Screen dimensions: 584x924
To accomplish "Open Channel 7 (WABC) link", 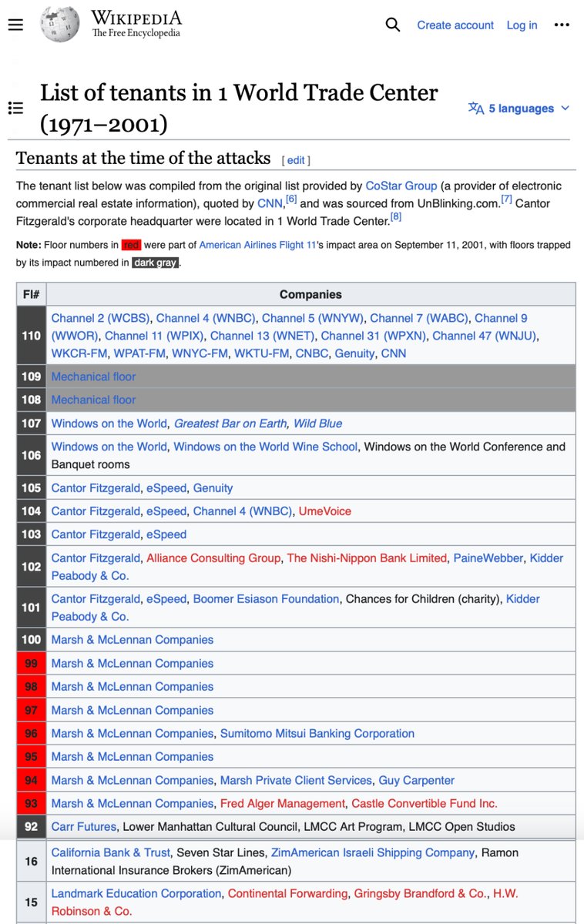I will (x=418, y=318).
